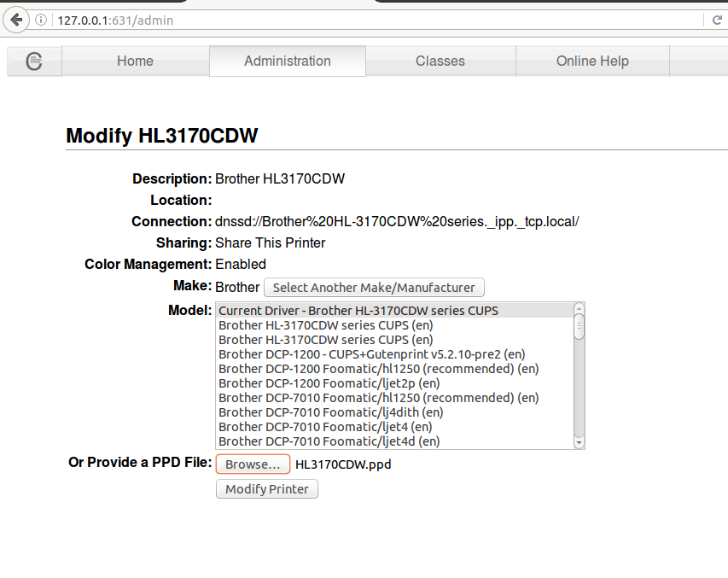
Task: Click the CUPS logo icon
Action: 34,61
